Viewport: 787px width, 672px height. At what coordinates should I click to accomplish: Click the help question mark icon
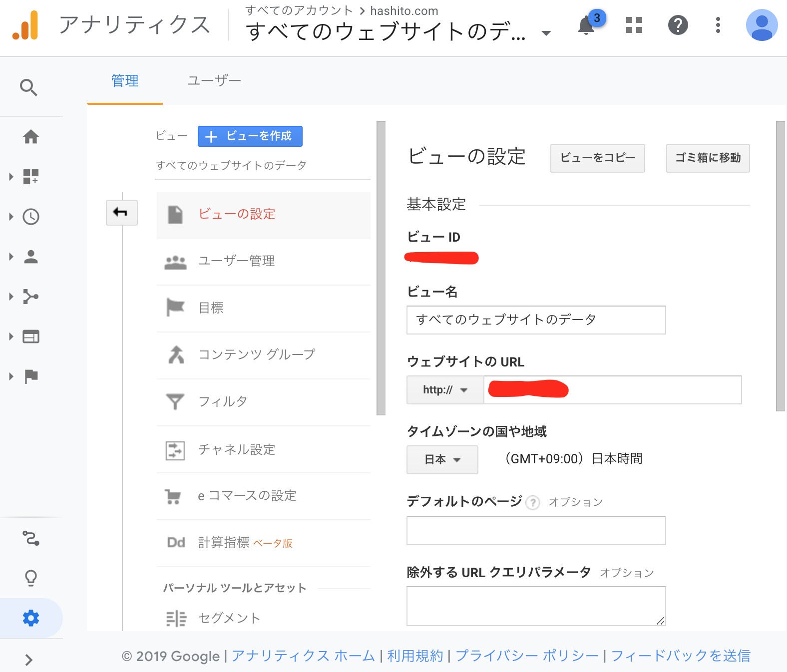[x=678, y=25]
